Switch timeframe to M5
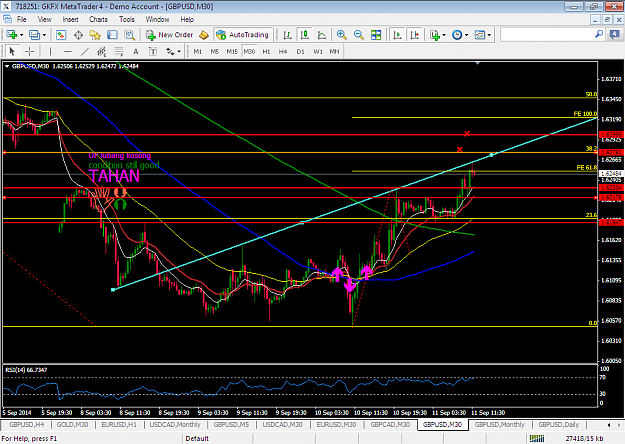 tap(215, 51)
